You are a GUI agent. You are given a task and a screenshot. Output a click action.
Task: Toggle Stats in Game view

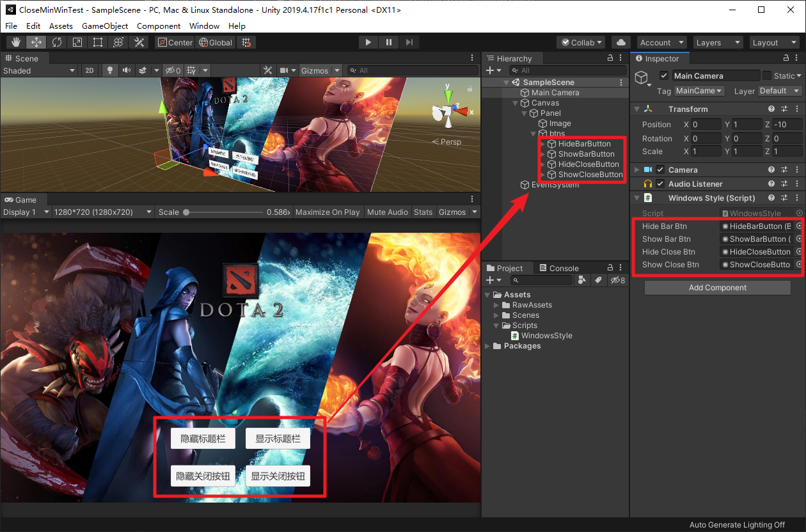point(423,212)
